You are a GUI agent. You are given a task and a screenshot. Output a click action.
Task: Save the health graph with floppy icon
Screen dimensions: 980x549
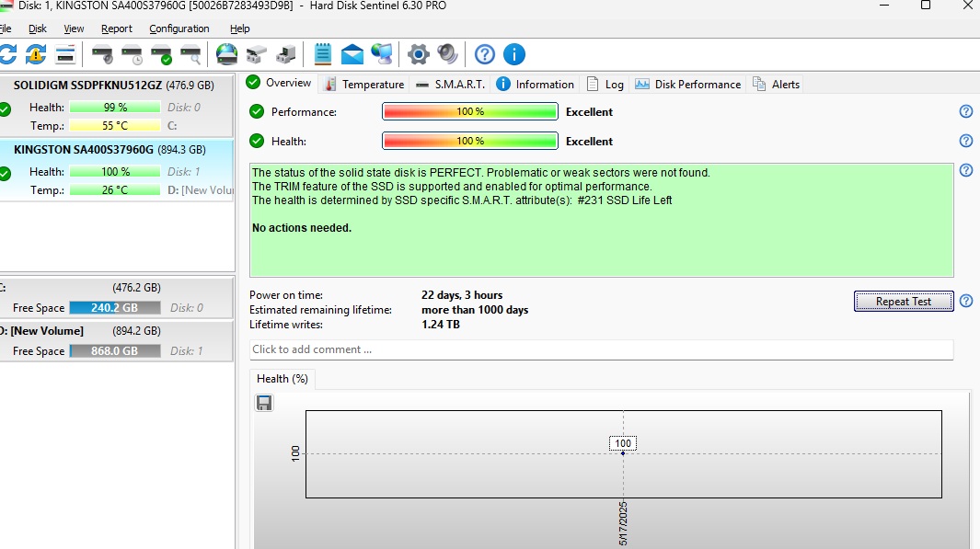pyautogui.click(x=264, y=403)
